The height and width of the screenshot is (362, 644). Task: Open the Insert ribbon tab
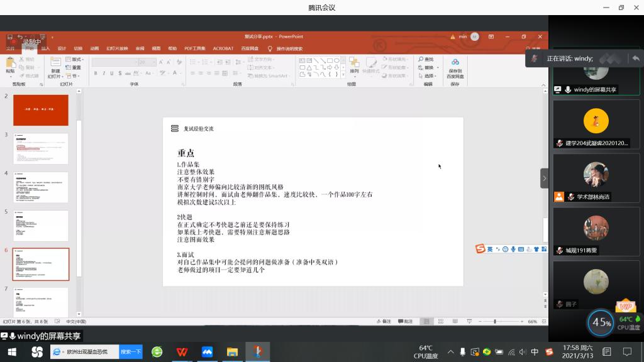45,48
